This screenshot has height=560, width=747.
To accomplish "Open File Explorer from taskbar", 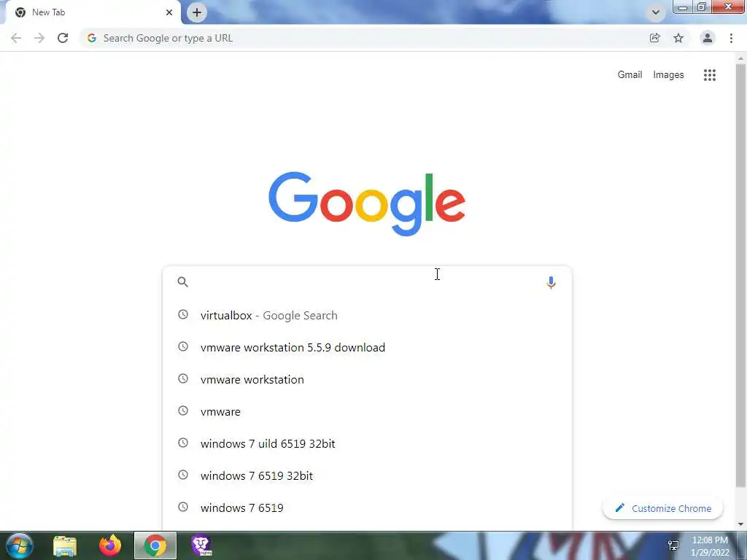I will (x=65, y=545).
